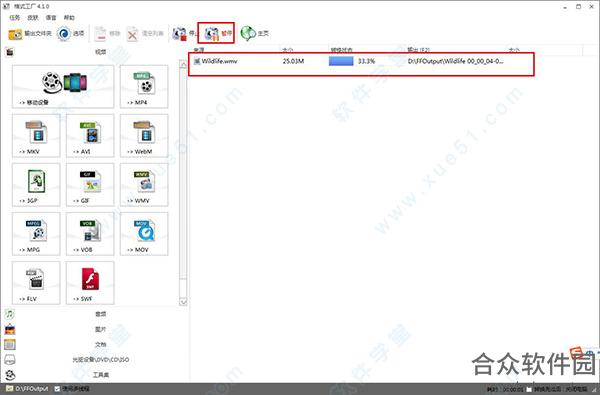The height and width of the screenshot is (395, 600).
Task: Open the Task menu
Action: (x=15, y=18)
